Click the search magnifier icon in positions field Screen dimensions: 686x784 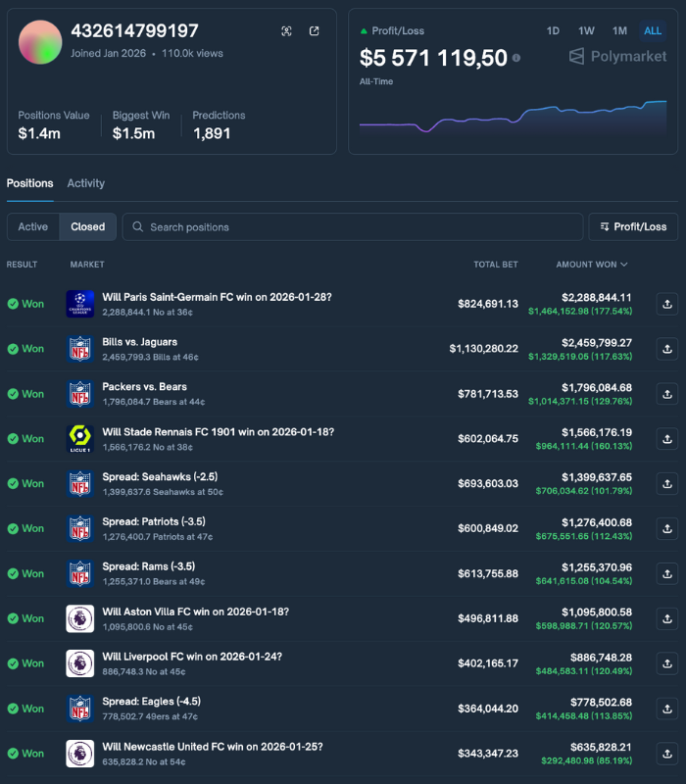137,227
